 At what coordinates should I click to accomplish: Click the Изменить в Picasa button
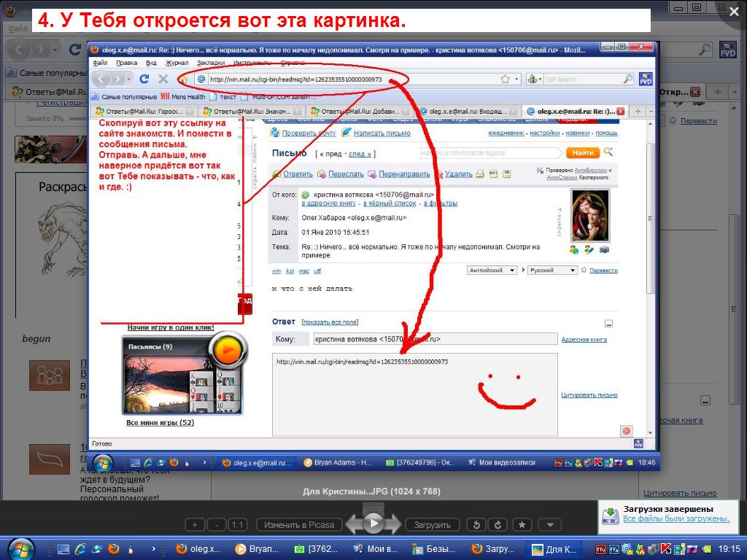(x=299, y=525)
